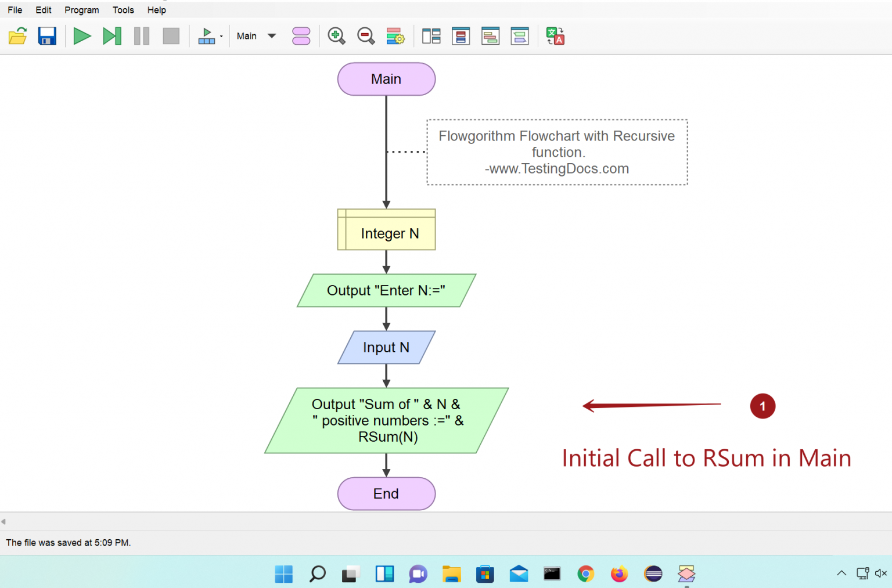Zoom in on the flowchart

(336, 36)
